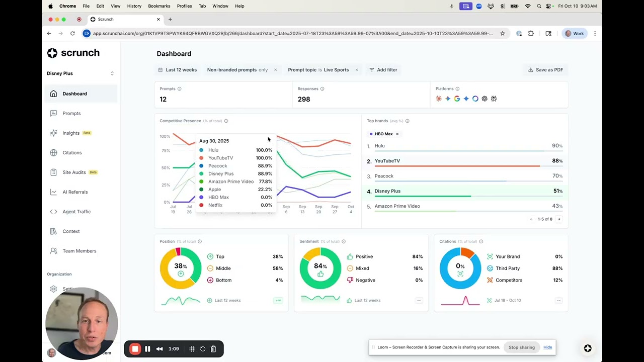Screen dimensions: 644x362
Task: Select Amazon Prime Video in Top brands
Action: coord(464,207)
